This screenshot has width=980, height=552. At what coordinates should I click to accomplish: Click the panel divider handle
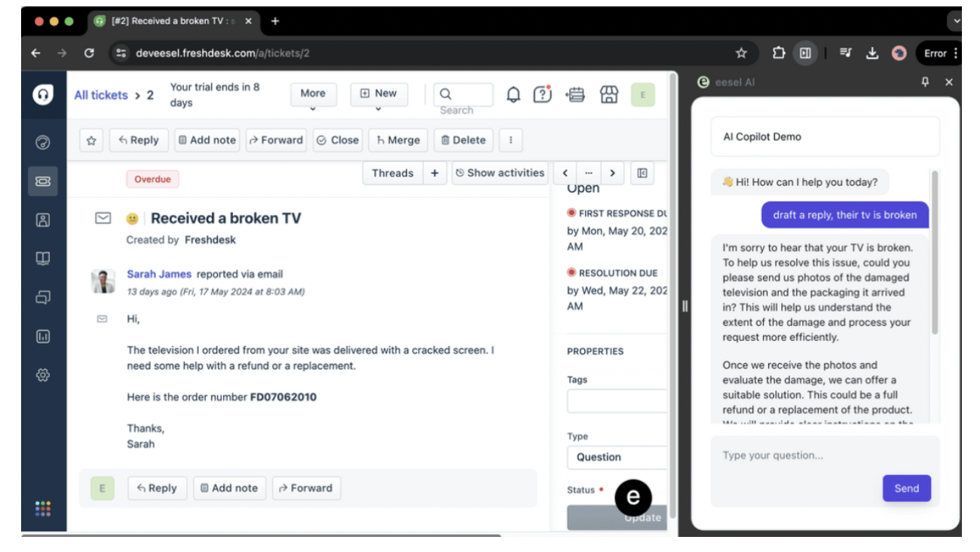click(684, 305)
